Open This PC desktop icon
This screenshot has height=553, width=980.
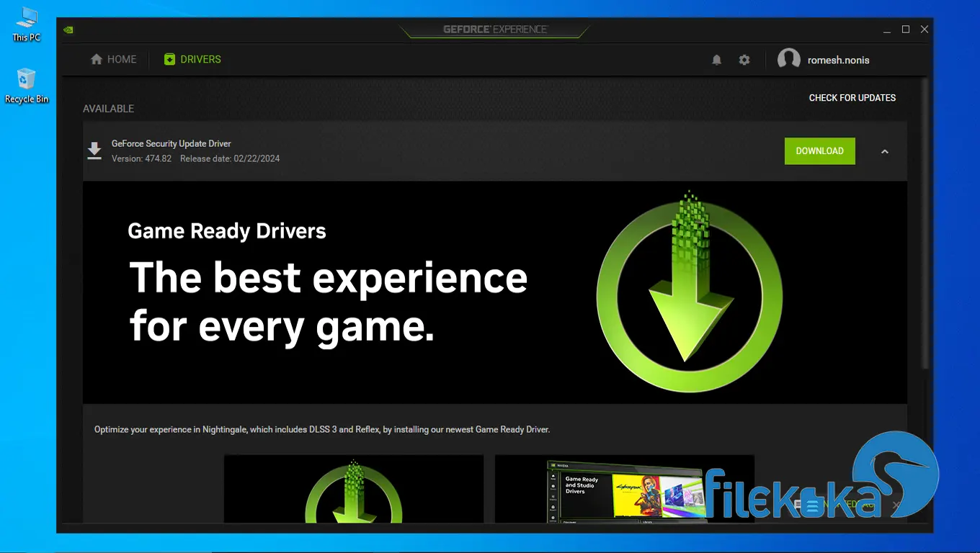click(27, 24)
